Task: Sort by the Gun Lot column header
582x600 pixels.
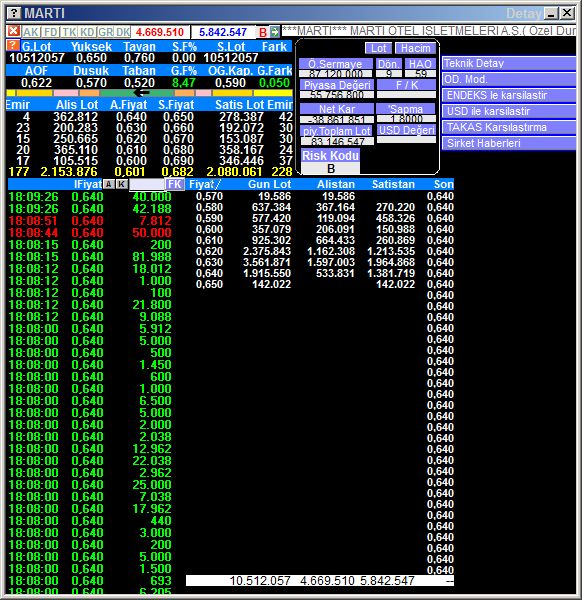Action: coord(269,184)
